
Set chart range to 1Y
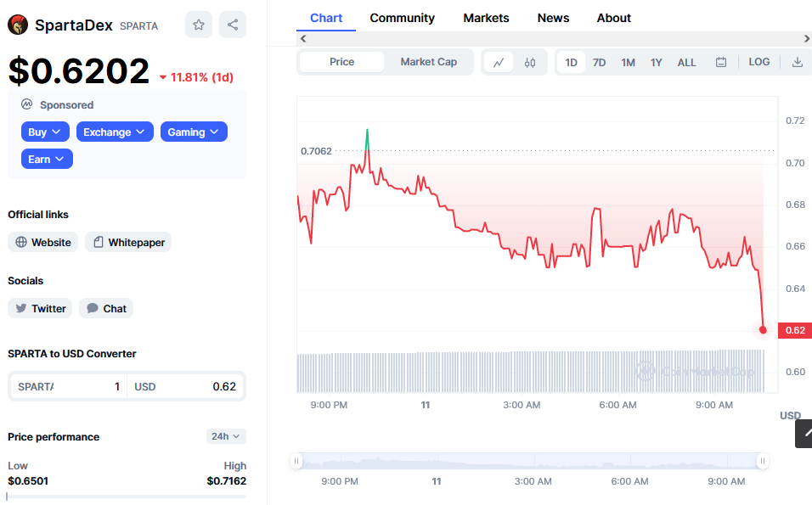pyautogui.click(x=656, y=63)
